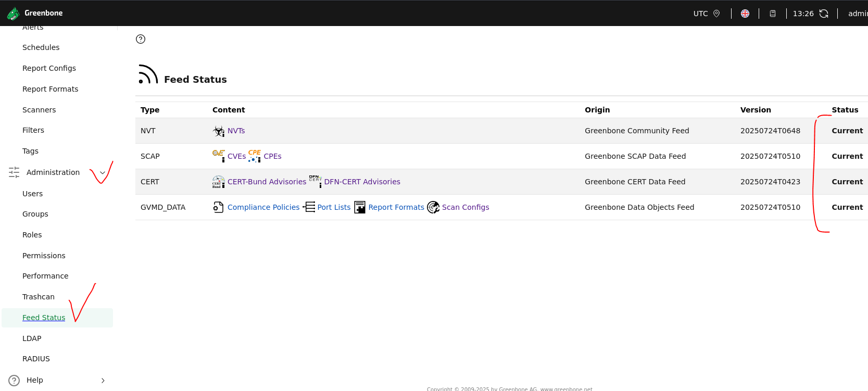This screenshot has width=868, height=391.
Task: Open LDAP settings in the sidebar
Action: (32, 338)
